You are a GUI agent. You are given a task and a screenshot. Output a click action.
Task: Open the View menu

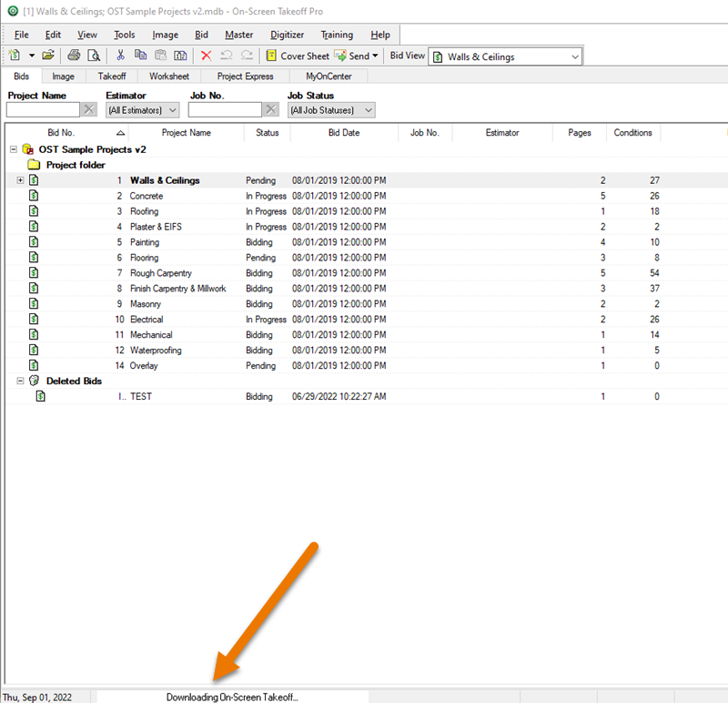point(87,35)
